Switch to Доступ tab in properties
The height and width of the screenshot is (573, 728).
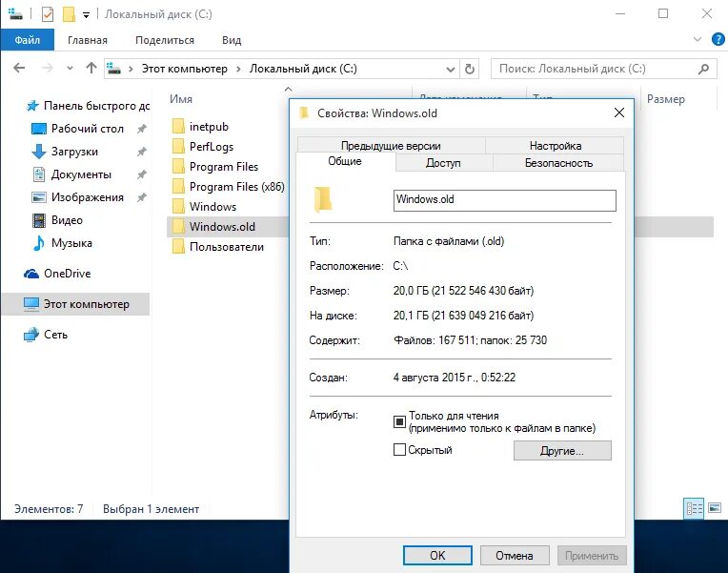[x=443, y=163]
